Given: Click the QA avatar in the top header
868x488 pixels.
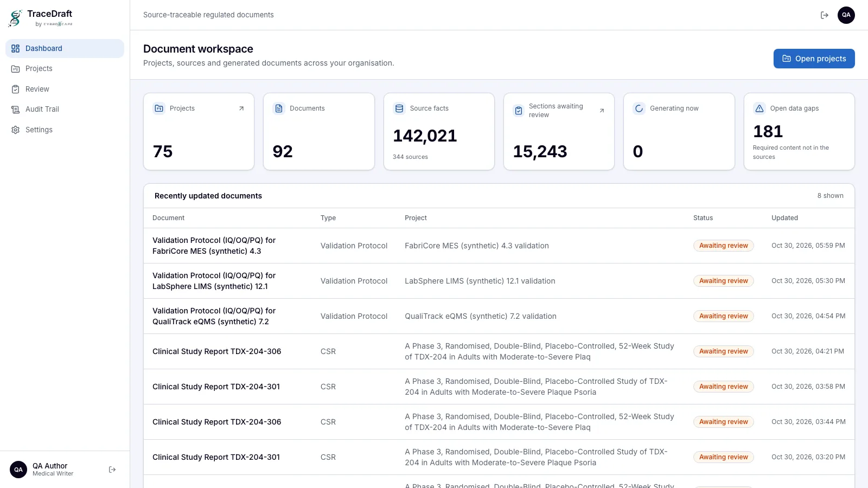Looking at the screenshot, I should [846, 15].
